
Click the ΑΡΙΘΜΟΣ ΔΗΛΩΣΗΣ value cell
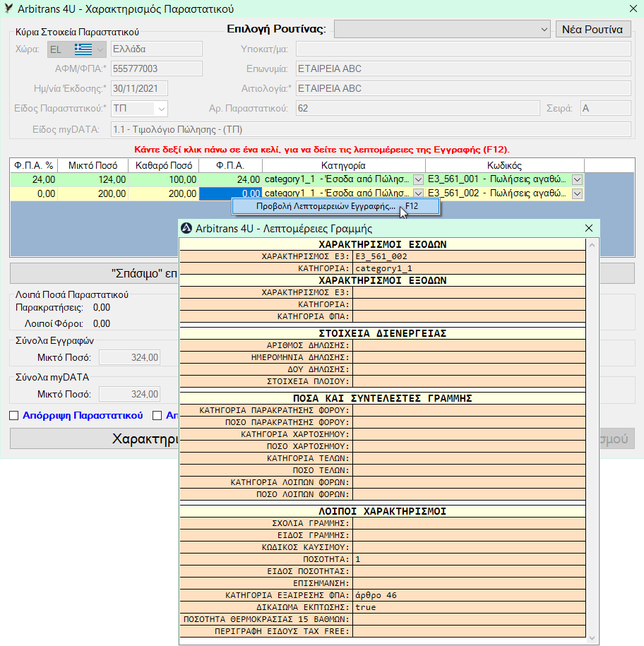click(x=469, y=345)
